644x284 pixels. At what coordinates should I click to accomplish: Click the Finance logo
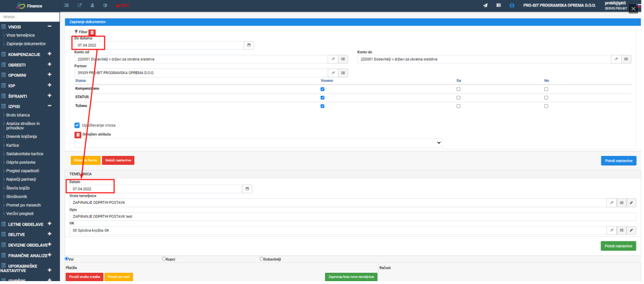coord(29,6)
